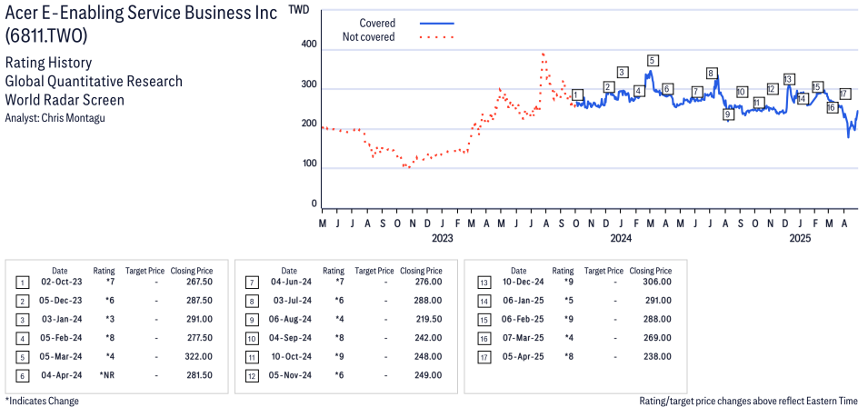Screen dimensions: 868x407
Task: Click the 238.00 closing price
Action: 658,356
